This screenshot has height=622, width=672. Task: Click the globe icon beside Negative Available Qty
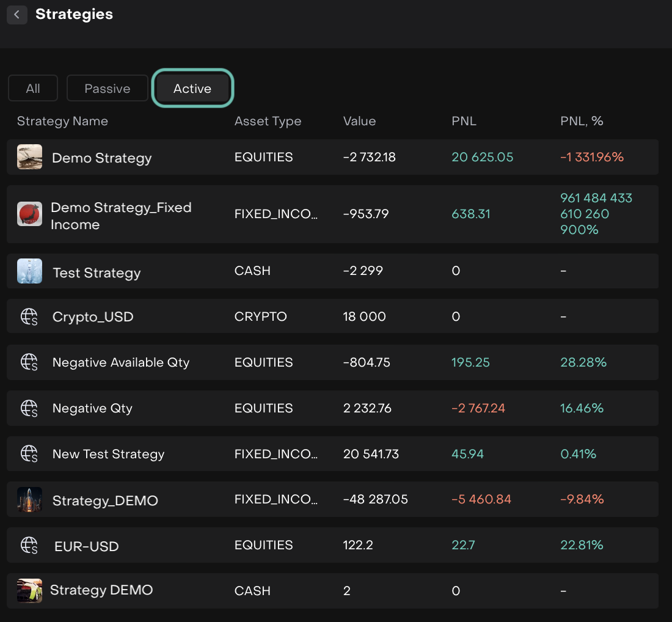(x=29, y=362)
